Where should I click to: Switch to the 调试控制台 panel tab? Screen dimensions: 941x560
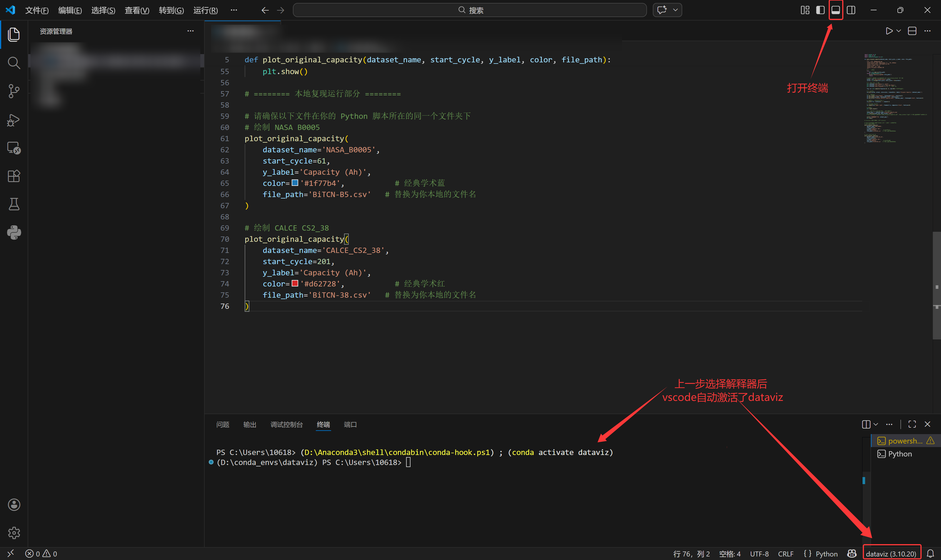point(286,424)
